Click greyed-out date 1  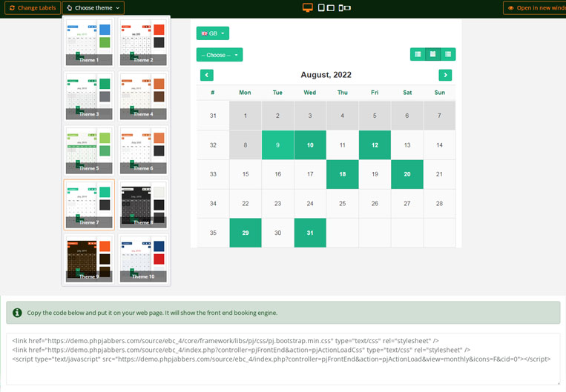[x=246, y=116]
